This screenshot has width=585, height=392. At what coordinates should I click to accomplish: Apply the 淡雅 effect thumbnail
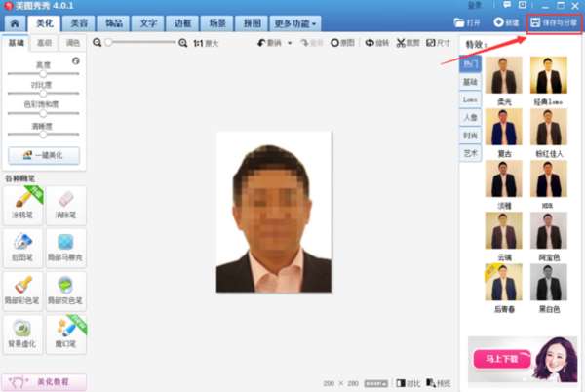(504, 178)
